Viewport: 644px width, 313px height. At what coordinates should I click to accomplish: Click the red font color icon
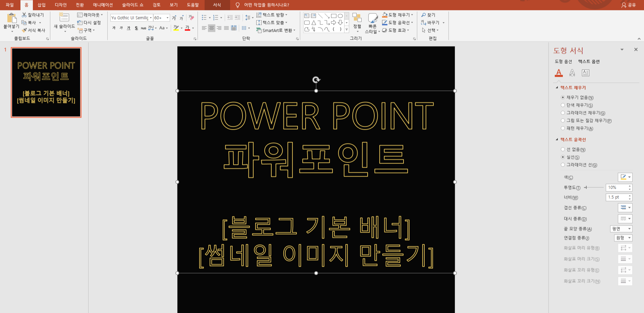click(x=187, y=28)
